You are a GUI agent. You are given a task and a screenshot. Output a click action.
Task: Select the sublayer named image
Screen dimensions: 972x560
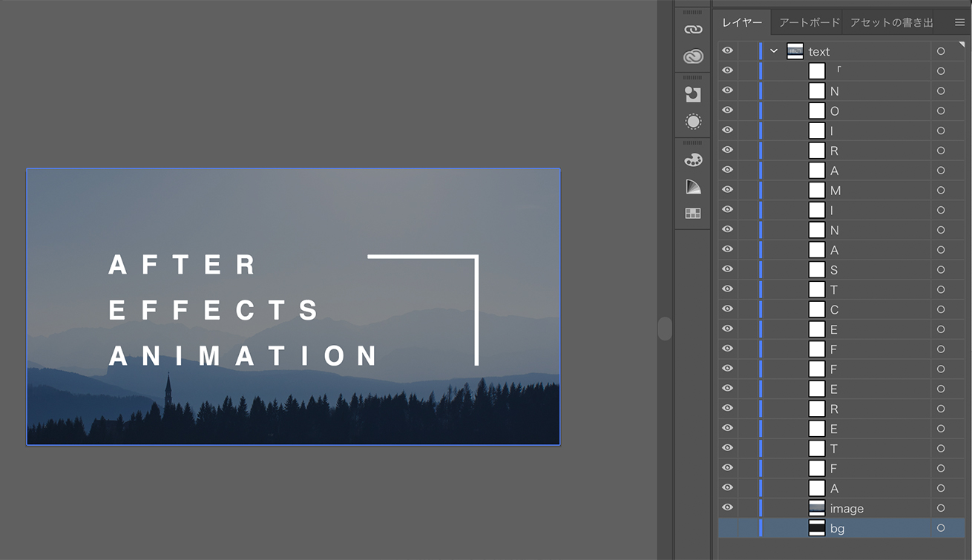click(x=847, y=508)
